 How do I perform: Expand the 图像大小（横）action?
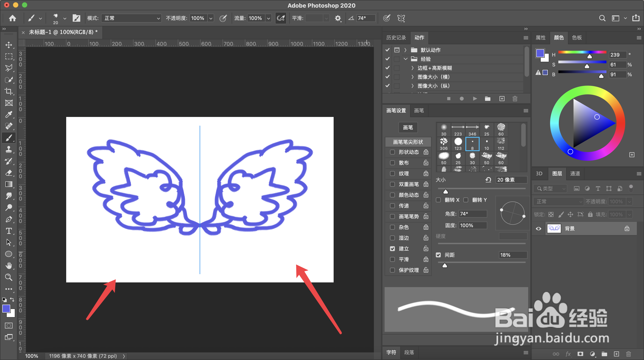click(413, 77)
